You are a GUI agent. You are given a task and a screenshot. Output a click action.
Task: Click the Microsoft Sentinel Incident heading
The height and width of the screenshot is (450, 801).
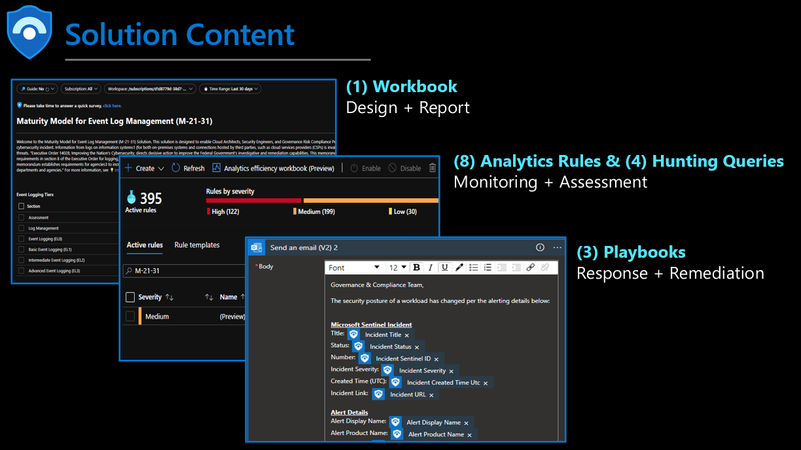(x=371, y=324)
